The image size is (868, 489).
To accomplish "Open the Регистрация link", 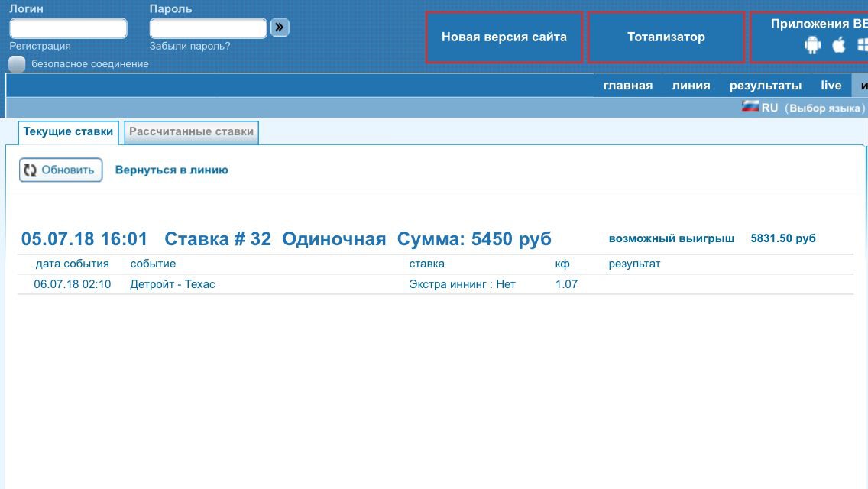I will pyautogui.click(x=40, y=46).
